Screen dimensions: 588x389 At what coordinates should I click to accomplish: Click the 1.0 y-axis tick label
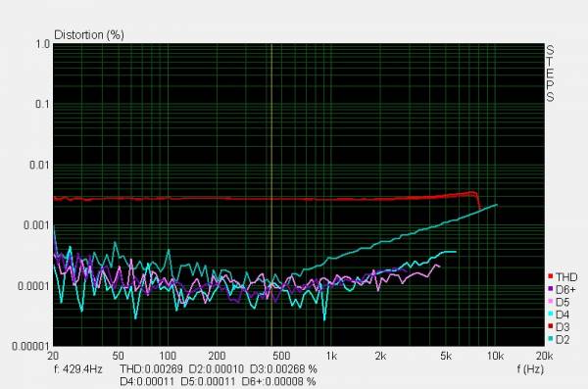pos(42,44)
